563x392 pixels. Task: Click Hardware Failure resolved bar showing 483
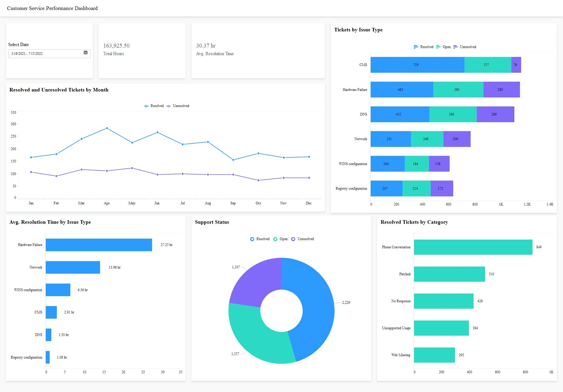[402, 89]
